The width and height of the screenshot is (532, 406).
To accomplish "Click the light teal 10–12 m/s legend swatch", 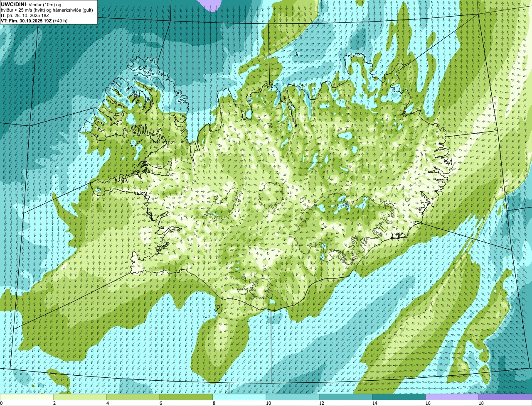I will 293,397.
